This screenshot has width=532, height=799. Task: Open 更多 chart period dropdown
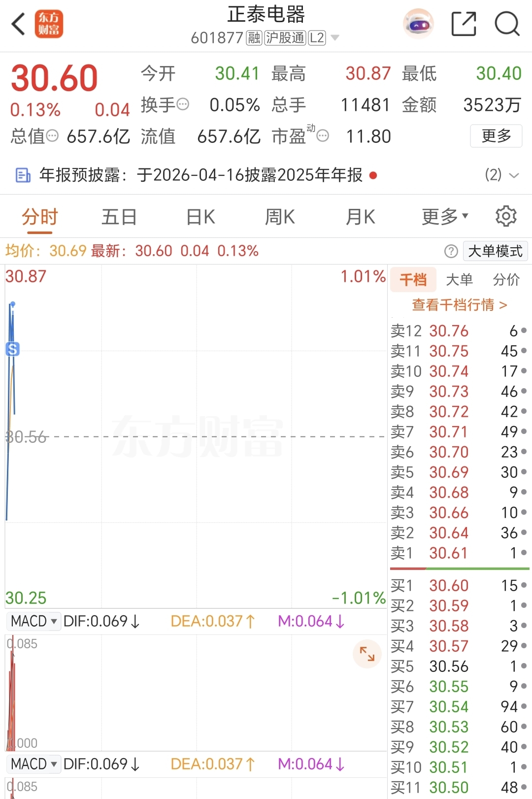pyautogui.click(x=445, y=216)
